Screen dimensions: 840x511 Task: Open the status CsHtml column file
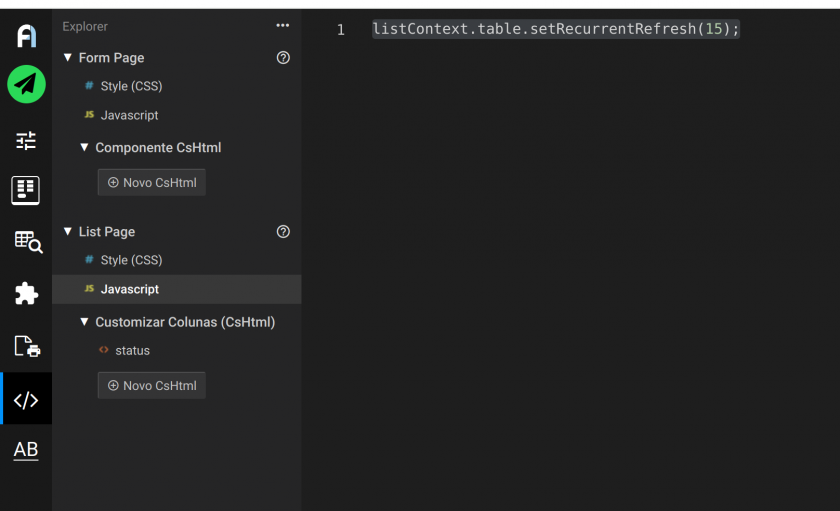(x=132, y=351)
